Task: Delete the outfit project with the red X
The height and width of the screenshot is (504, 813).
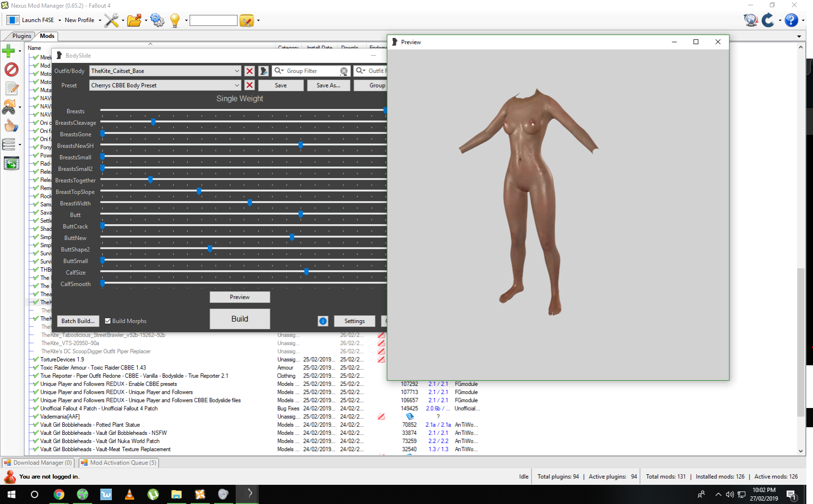Action: click(250, 71)
